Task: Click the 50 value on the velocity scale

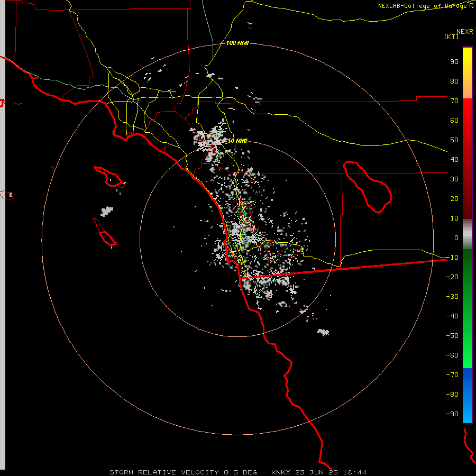Action: (454, 140)
